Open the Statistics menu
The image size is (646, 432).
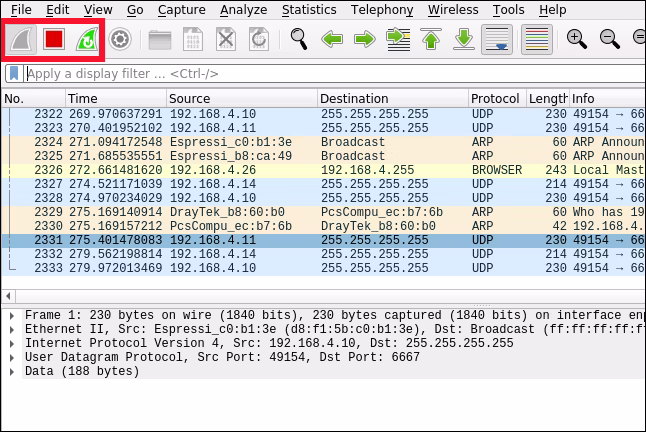click(x=309, y=9)
